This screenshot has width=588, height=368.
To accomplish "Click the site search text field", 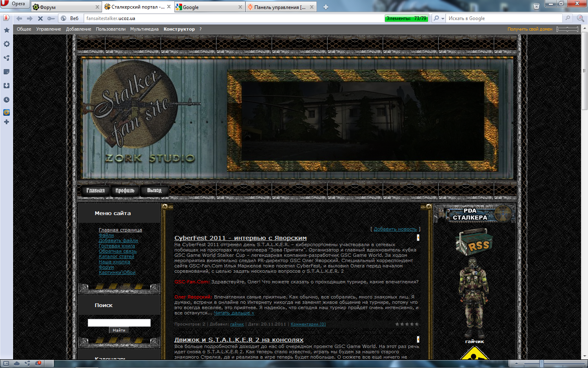I will click(119, 323).
